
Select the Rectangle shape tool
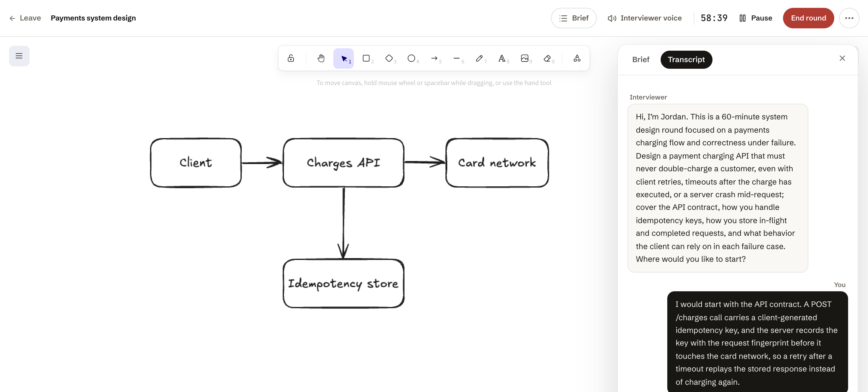click(366, 58)
